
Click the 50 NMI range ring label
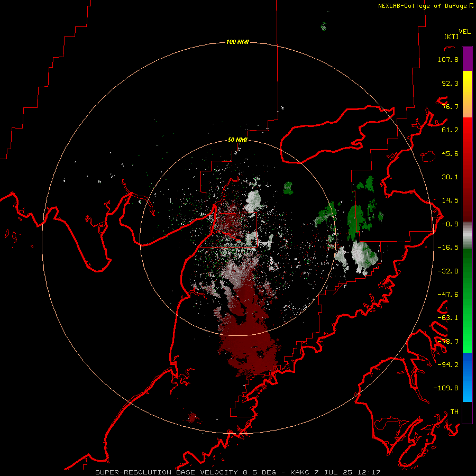(237, 140)
